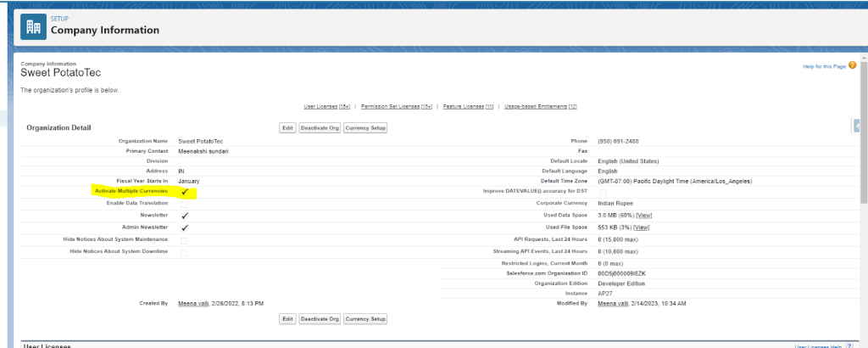Open the top Currency Setup button

point(365,128)
